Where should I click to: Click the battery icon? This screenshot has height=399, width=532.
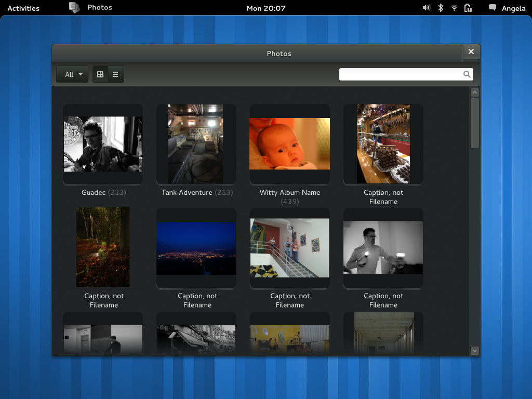click(468, 8)
